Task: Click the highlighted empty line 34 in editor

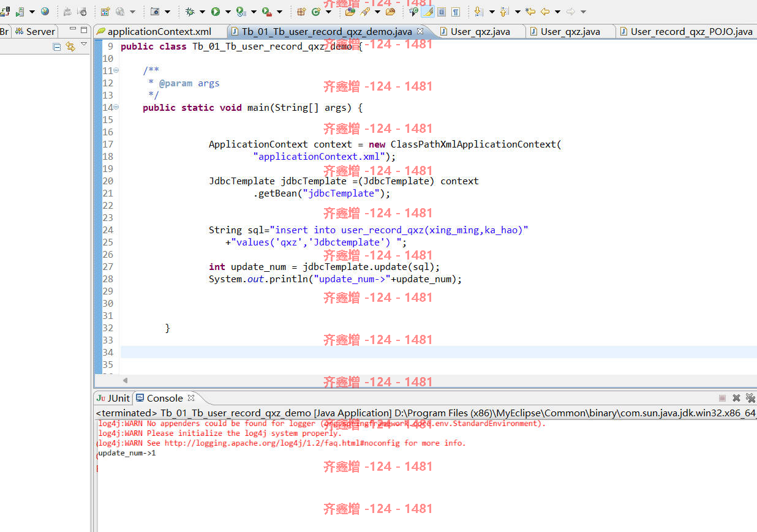Action: 439,352
